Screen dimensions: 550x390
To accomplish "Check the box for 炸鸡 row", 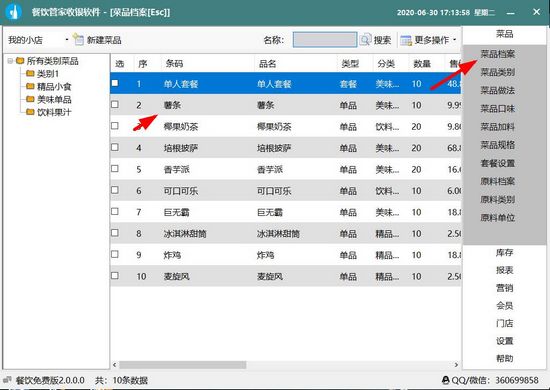I will tap(115, 254).
